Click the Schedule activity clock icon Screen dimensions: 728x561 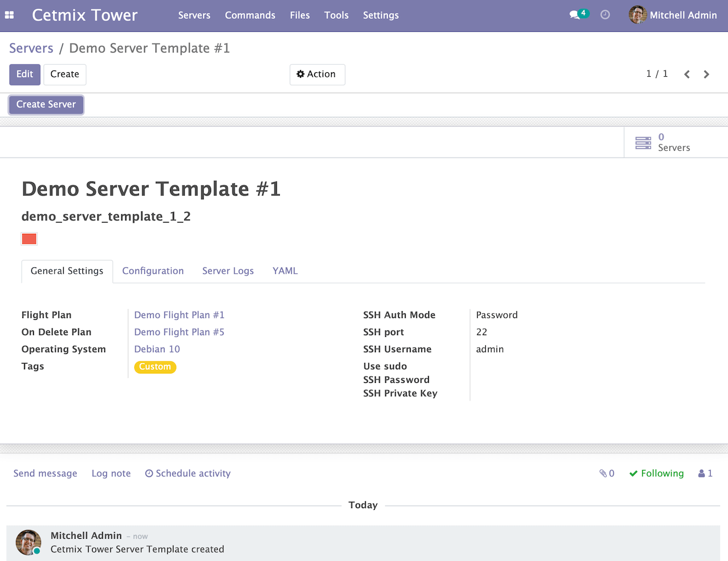tap(148, 473)
